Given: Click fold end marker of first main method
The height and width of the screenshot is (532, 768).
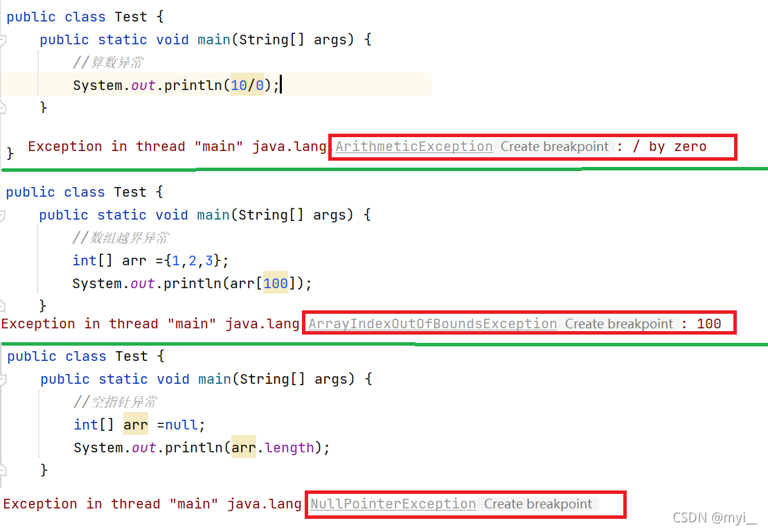Looking at the screenshot, I should pyautogui.click(x=3, y=108).
